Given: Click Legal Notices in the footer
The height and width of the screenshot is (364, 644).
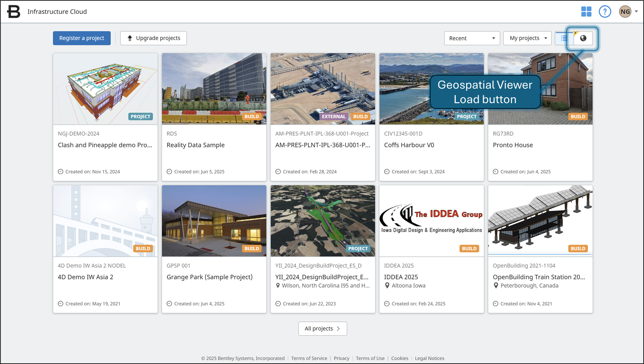Looking at the screenshot, I should click(x=429, y=358).
